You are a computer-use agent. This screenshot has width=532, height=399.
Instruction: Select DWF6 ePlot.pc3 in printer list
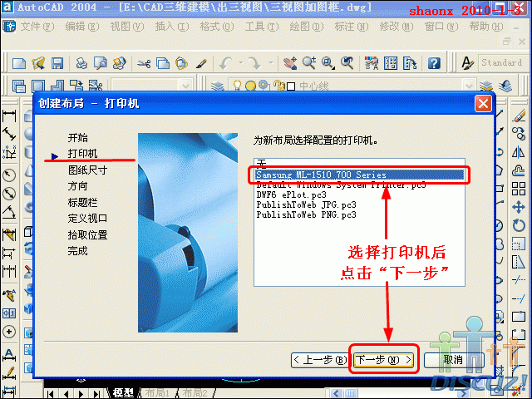[x=359, y=195]
